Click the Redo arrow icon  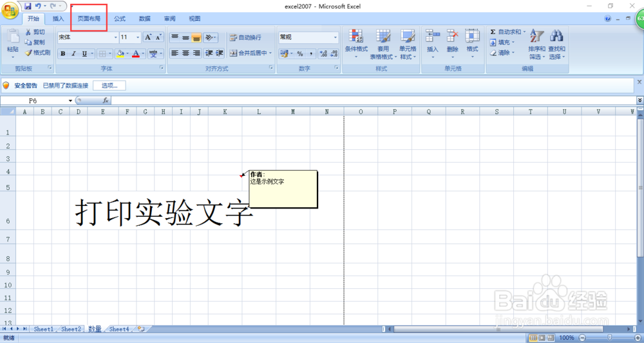coord(53,6)
